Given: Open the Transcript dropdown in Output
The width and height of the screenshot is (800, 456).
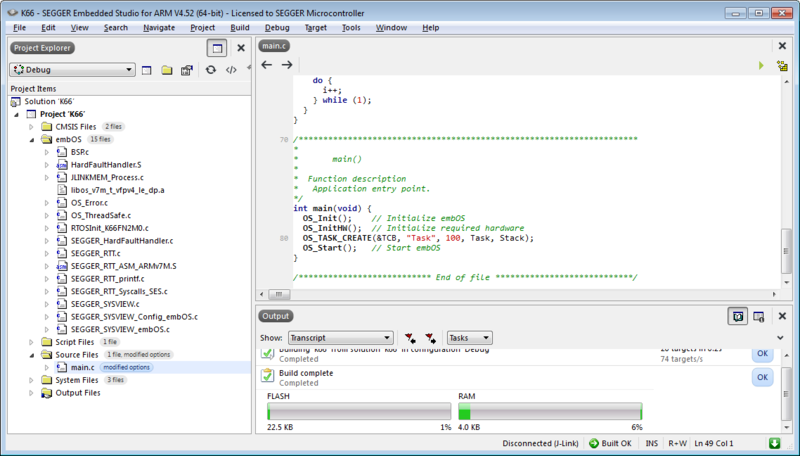Looking at the screenshot, I should [x=339, y=338].
